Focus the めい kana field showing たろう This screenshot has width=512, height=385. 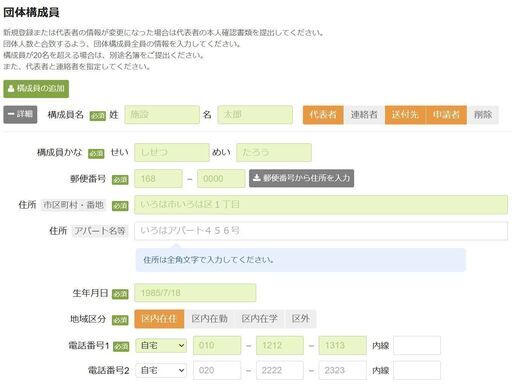pos(274,152)
